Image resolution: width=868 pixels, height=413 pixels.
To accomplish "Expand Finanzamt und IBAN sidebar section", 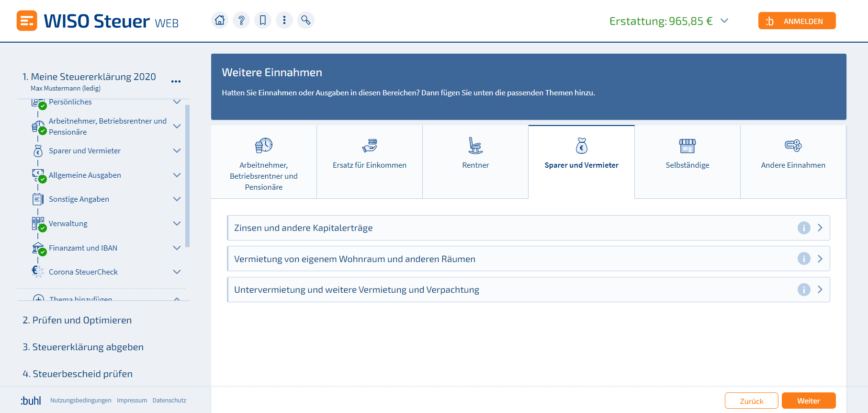I will pyautogui.click(x=177, y=248).
